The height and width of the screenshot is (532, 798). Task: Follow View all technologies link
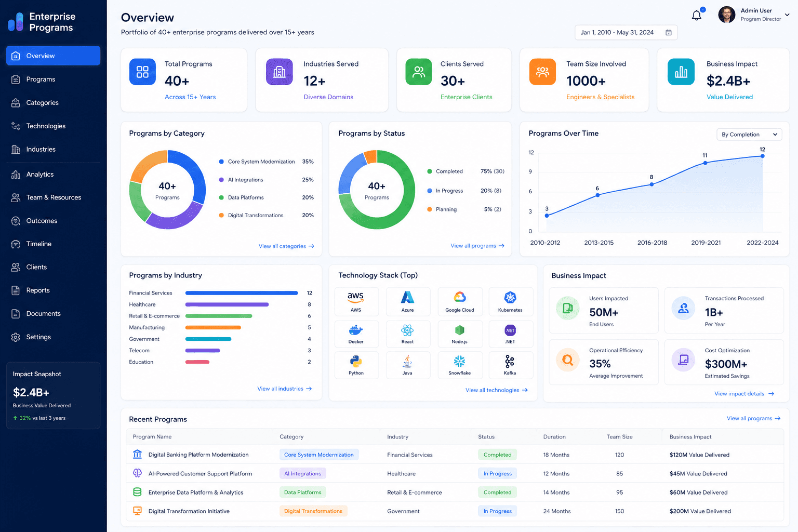pyautogui.click(x=497, y=390)
